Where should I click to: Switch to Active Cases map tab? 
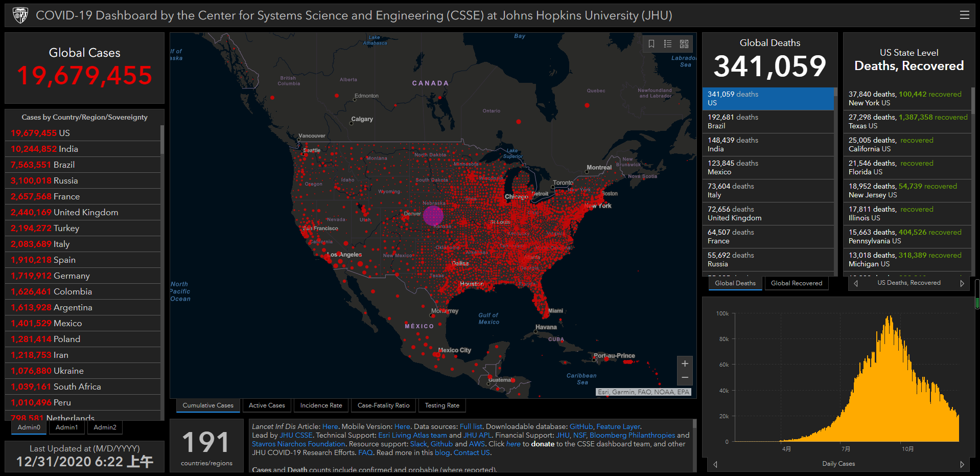(267, 405)
